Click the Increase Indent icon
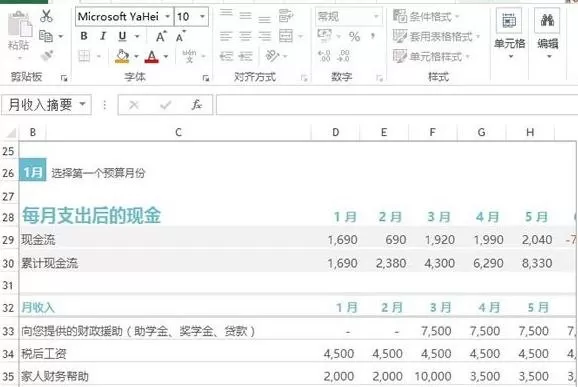The height and width of the screenshot is (387, 578). (245, 56)
